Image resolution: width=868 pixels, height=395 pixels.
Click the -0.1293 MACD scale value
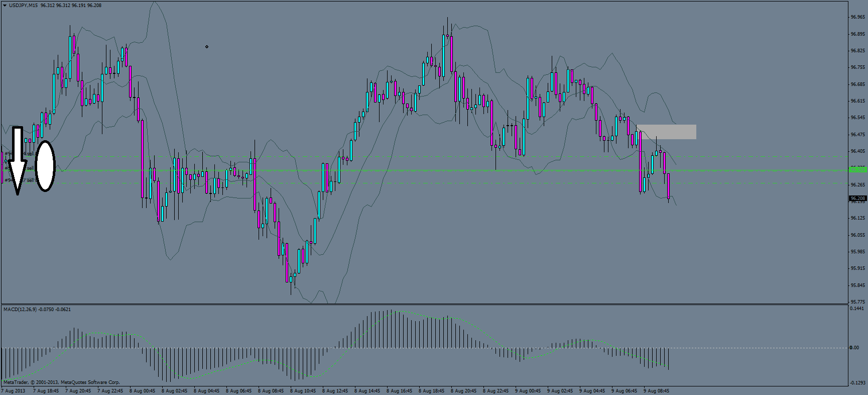tap(856, 383)
